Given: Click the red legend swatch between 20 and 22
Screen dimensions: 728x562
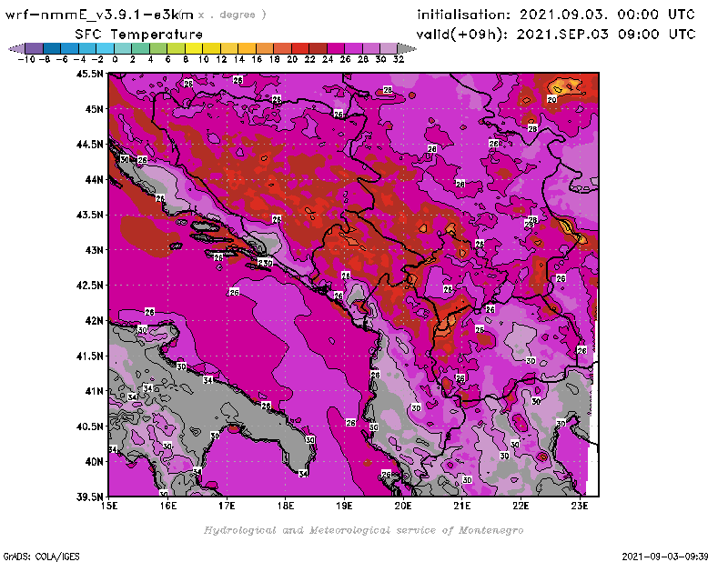Looking at the screenshot, I should click(x=300, y=48).
